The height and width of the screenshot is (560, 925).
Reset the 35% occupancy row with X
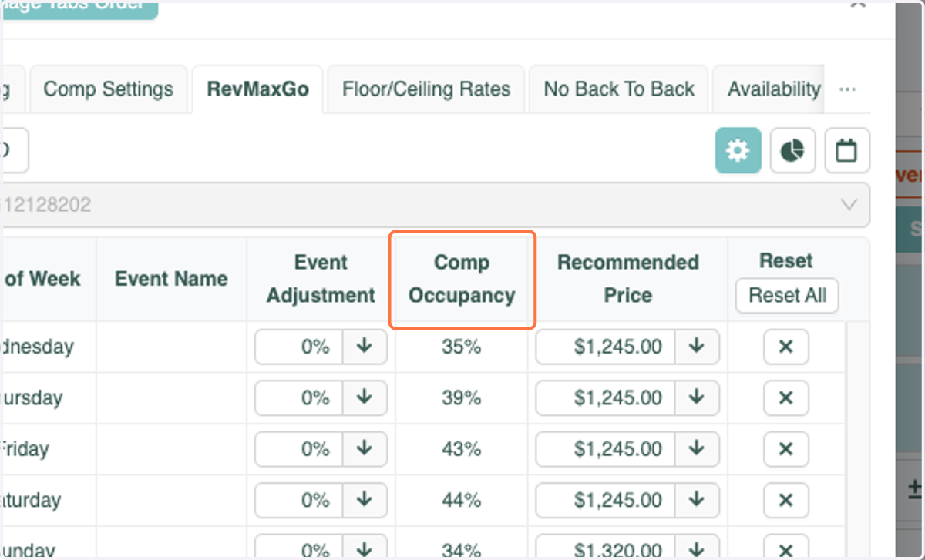point(786,347)
